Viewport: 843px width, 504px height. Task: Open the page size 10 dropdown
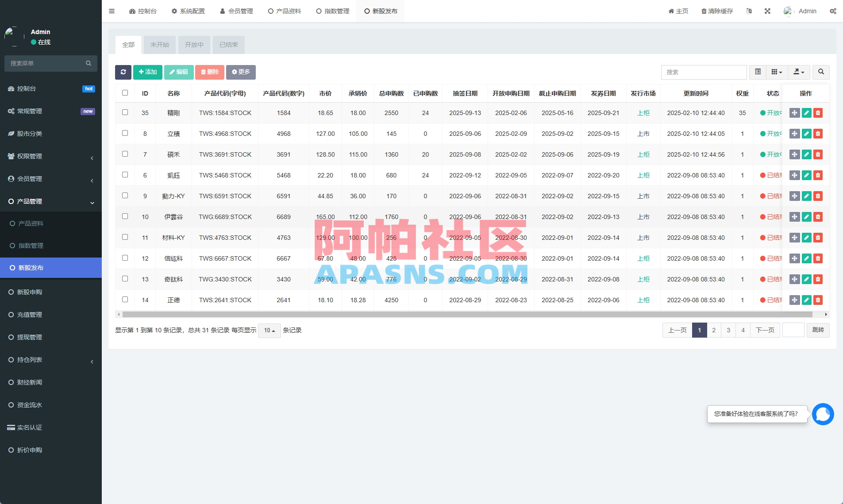point(269,331)
